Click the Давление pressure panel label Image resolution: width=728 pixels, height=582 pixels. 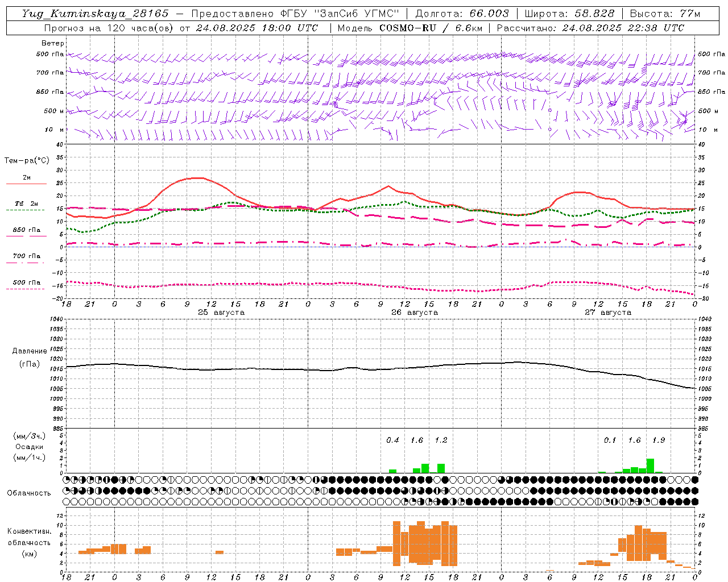click(x=30, y=351)
